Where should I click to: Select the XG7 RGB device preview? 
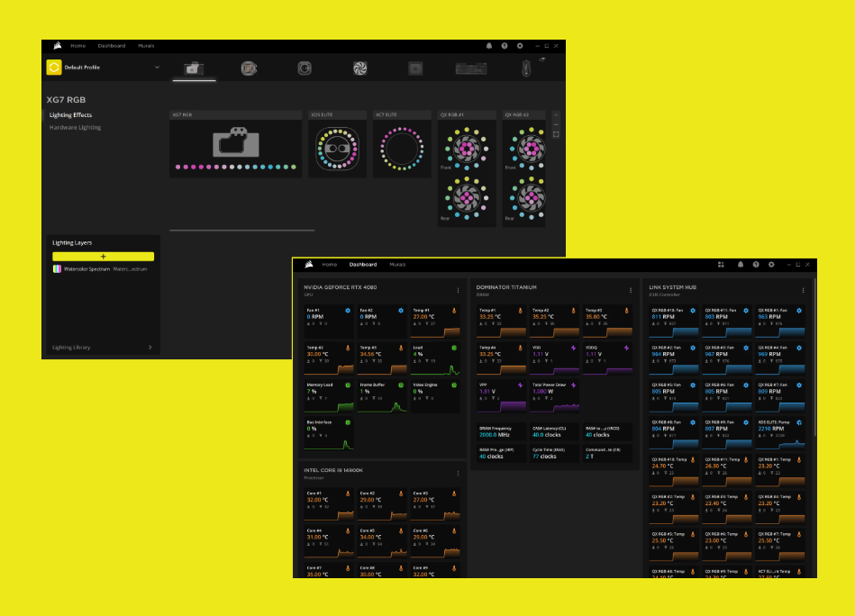pos(235,144)
